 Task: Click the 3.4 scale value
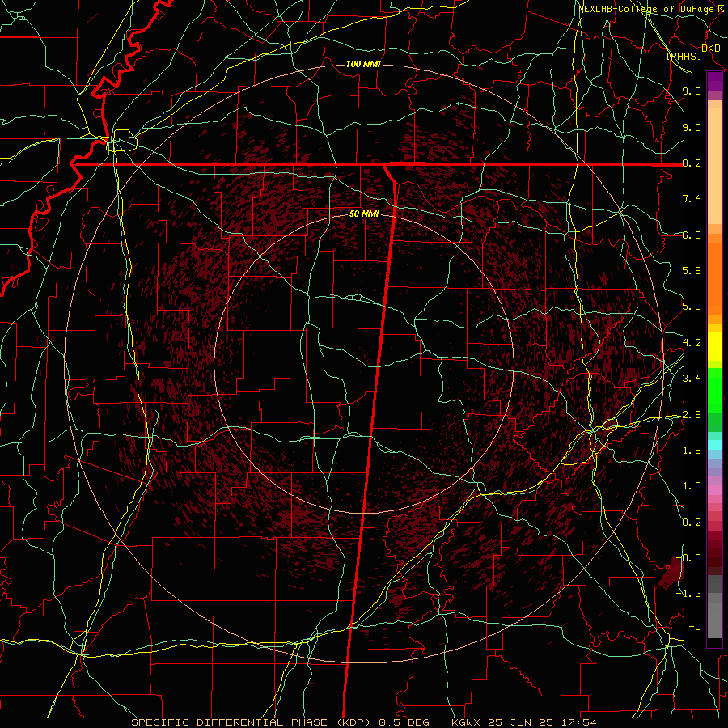tap(692, 379)
